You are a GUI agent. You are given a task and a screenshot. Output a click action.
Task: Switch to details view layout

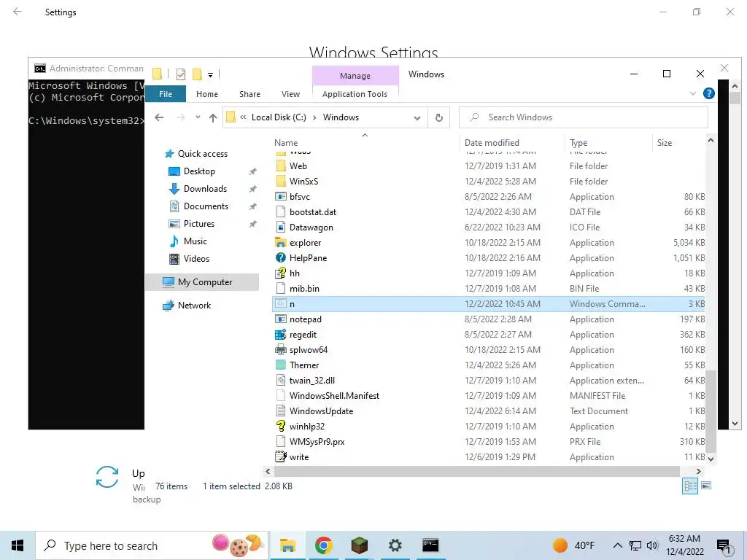690,486
